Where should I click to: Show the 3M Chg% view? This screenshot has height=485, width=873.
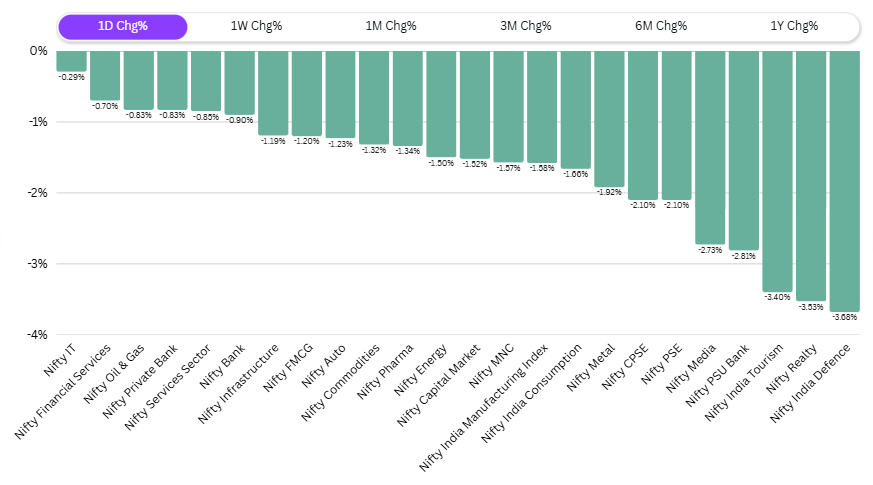click(525, 26)
